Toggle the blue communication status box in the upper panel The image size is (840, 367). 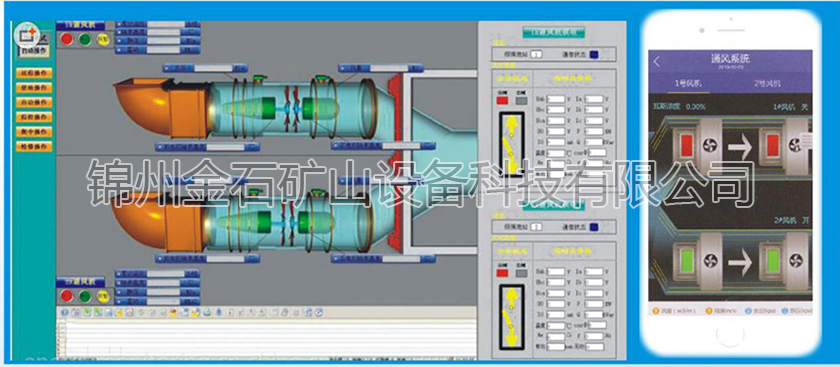[x=595, y=54]
